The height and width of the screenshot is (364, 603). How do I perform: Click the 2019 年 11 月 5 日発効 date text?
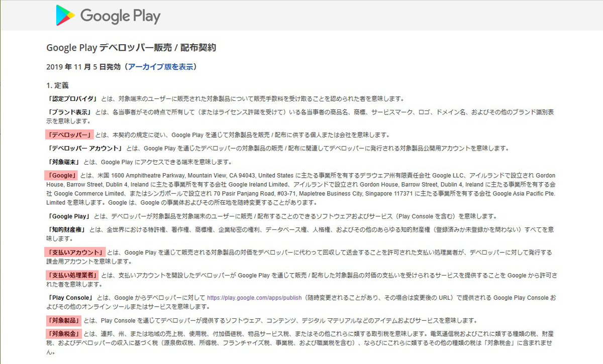(83, 67)
